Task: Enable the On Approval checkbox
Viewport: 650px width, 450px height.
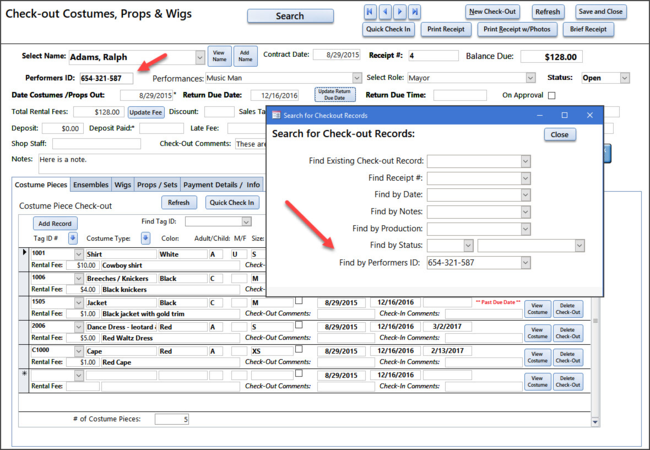Action: [551, 95]
